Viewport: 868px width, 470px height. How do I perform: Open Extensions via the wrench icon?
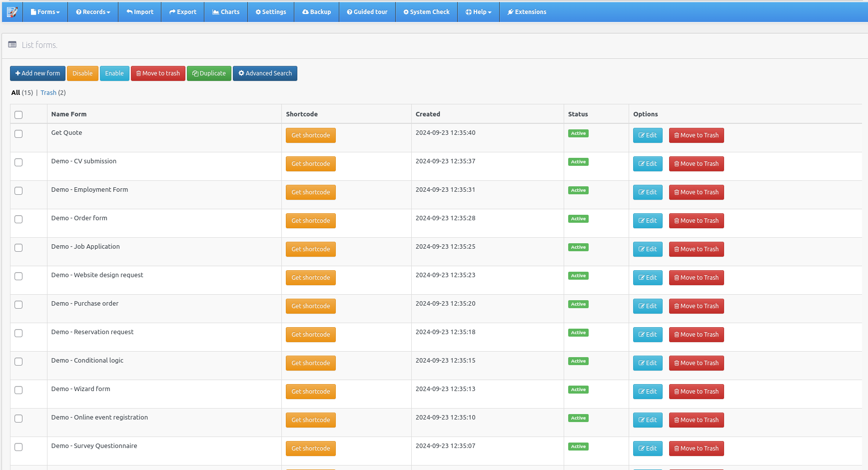click(x=510, y=11)
